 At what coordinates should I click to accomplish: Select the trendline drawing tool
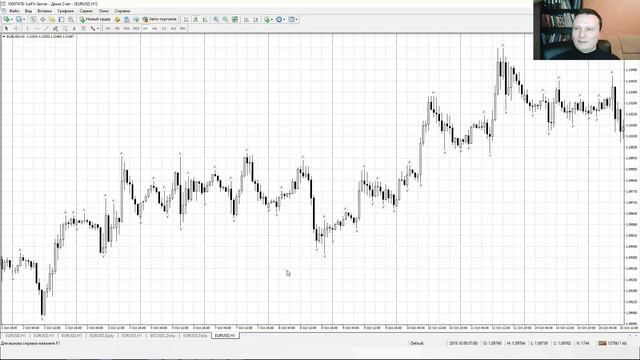[46, 28]
